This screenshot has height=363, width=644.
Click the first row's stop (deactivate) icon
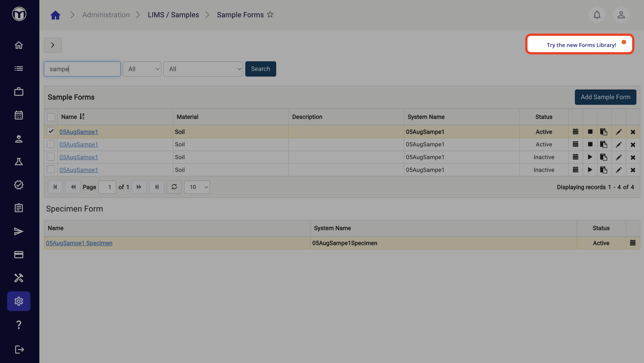pos(590,132)
